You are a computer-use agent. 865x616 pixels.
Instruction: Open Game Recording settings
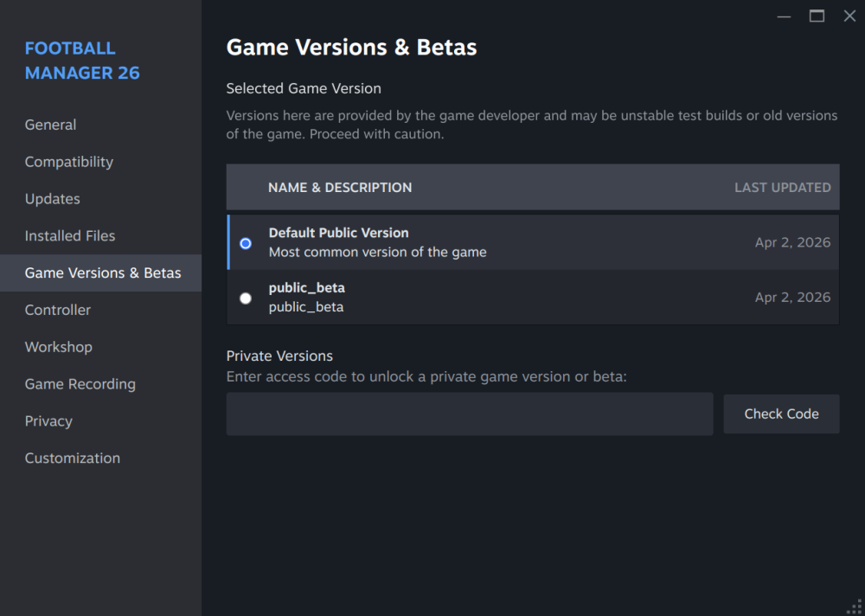pos(80,383)
